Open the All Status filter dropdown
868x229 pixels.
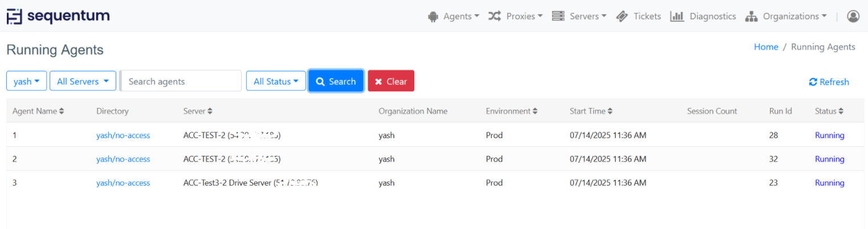pyautogui.click(x=276, y=81)
